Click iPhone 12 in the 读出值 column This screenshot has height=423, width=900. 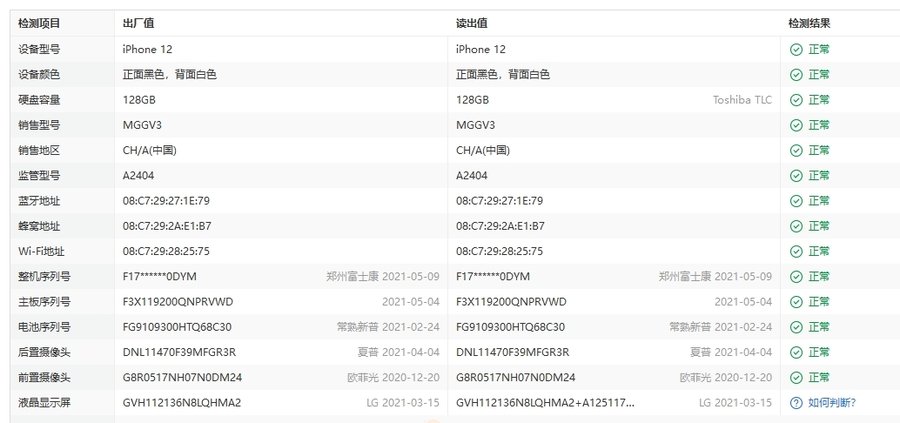[481, 49]
